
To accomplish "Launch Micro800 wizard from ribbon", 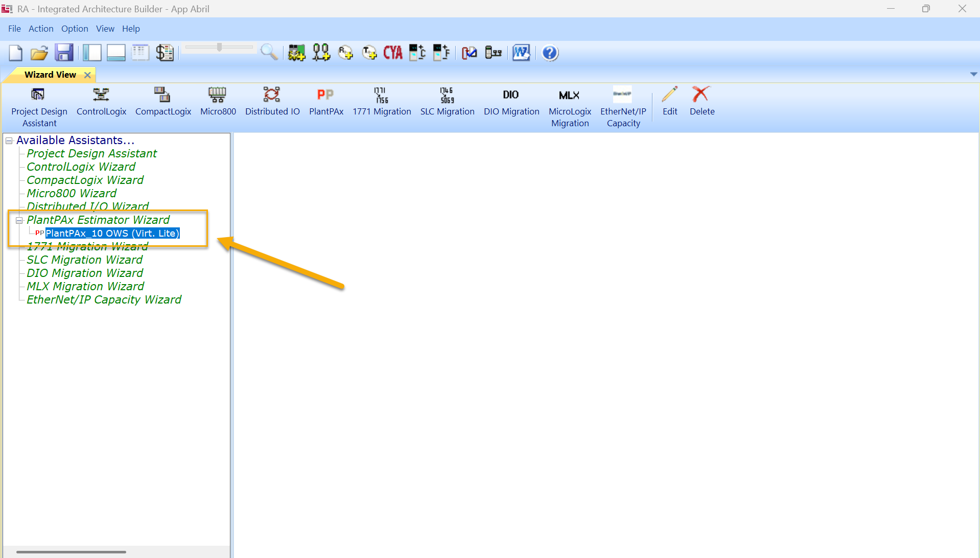I will [x=218, y=101].
